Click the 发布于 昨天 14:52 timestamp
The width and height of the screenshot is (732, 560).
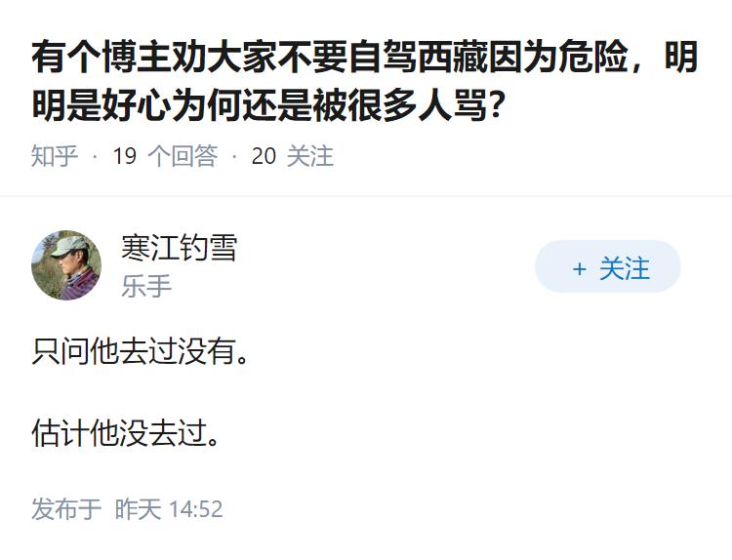(x=127, y=509)
